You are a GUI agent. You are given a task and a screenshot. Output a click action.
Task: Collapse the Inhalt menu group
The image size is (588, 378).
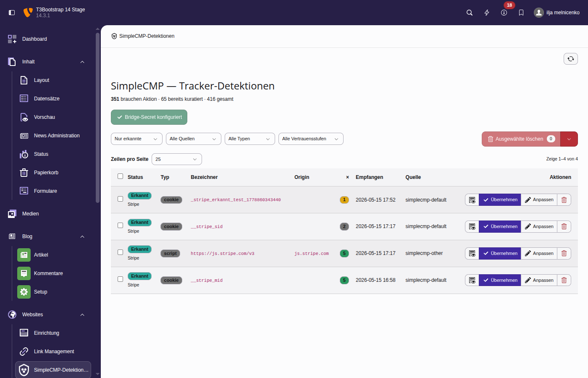82,62
